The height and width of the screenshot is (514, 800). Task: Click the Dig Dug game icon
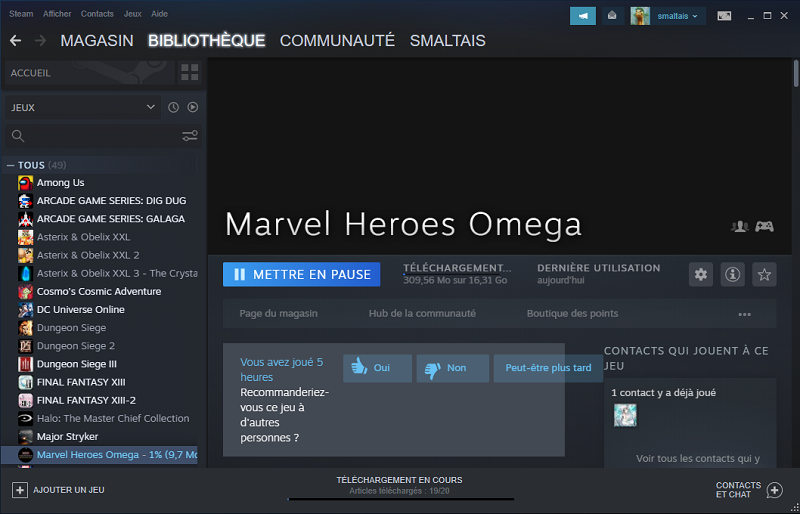[26, 201]
